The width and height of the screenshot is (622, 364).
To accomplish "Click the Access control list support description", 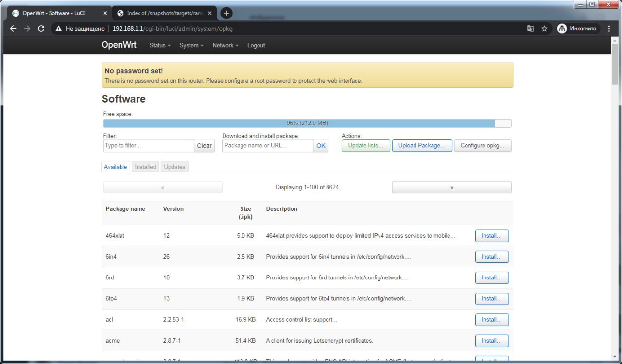I will pyautogui.click(x=302, y=320).
